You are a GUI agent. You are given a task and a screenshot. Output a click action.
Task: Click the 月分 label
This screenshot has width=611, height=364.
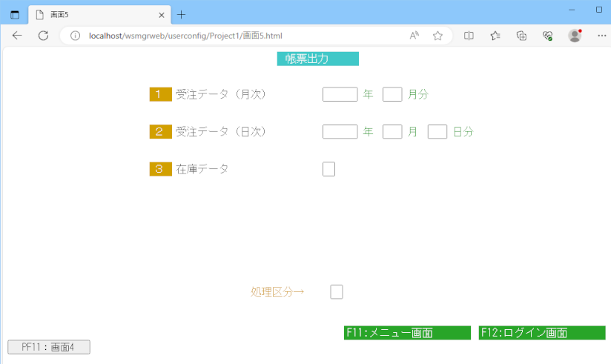click(x=418, y=94)
